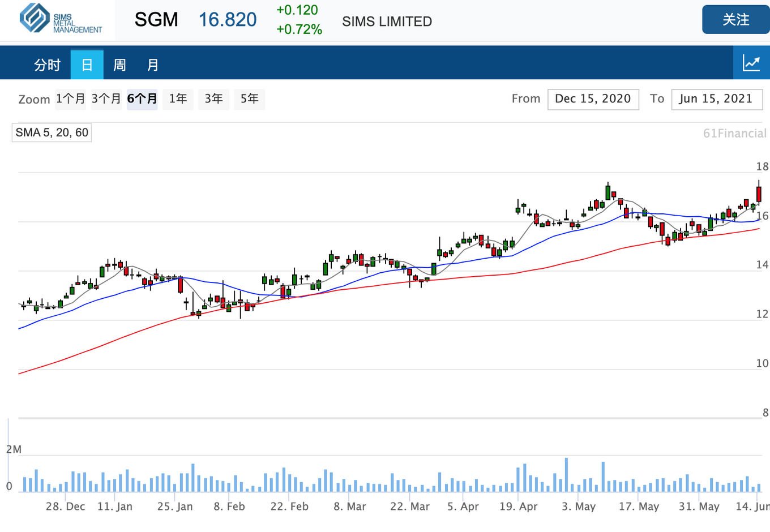
Task: Click the Zoom label text
Action: pos(35,100)
